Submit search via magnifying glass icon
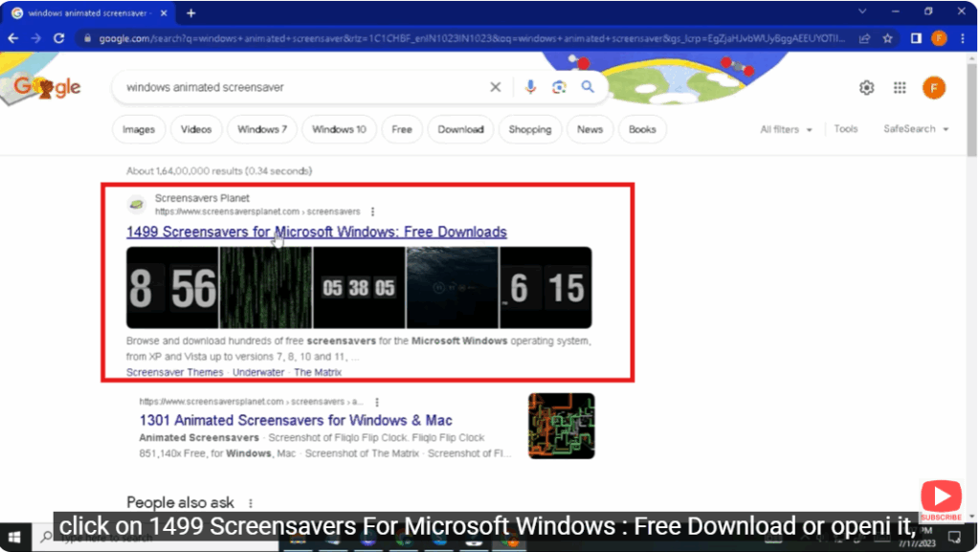Image resolution: width=980 pixels, height=552 pixels. point(587,86)
